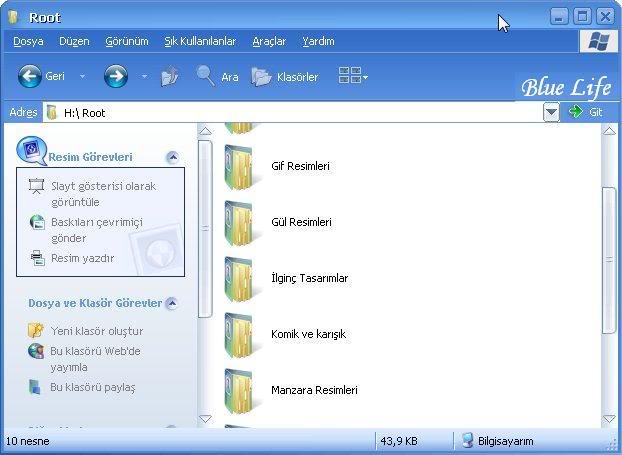The image size is (622, 455).
Task: Expand the address bar dropdown
Action: 551,113
